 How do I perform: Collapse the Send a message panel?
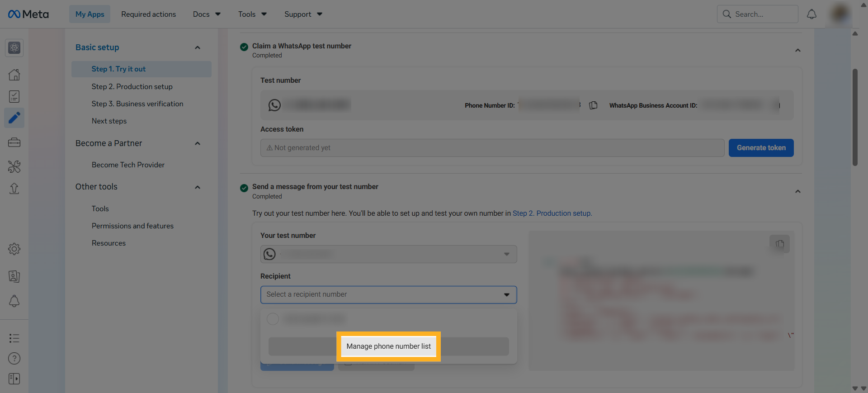pyautogui.click(x=797, y=191)
